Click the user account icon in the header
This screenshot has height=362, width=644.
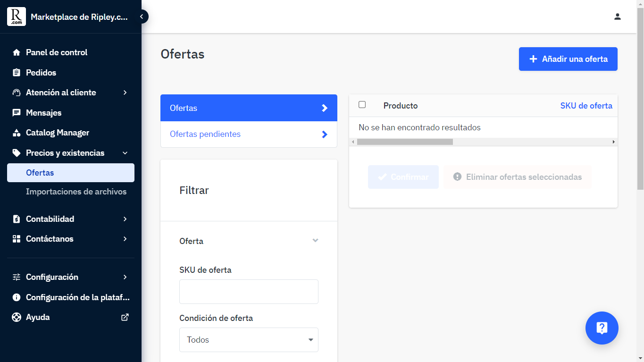[618, 16]
